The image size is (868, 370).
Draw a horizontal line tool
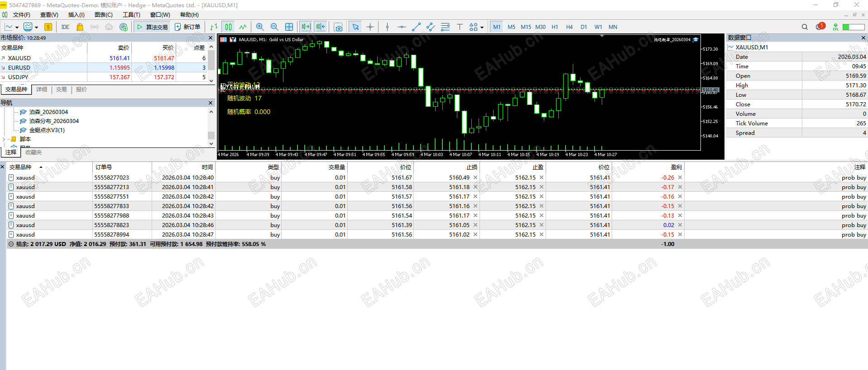point(402,27)
